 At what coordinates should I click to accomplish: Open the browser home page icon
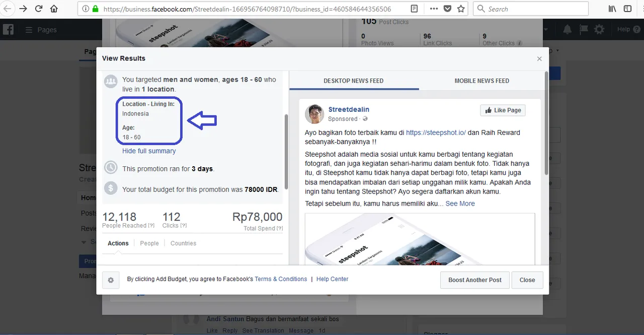click(54, 9)
